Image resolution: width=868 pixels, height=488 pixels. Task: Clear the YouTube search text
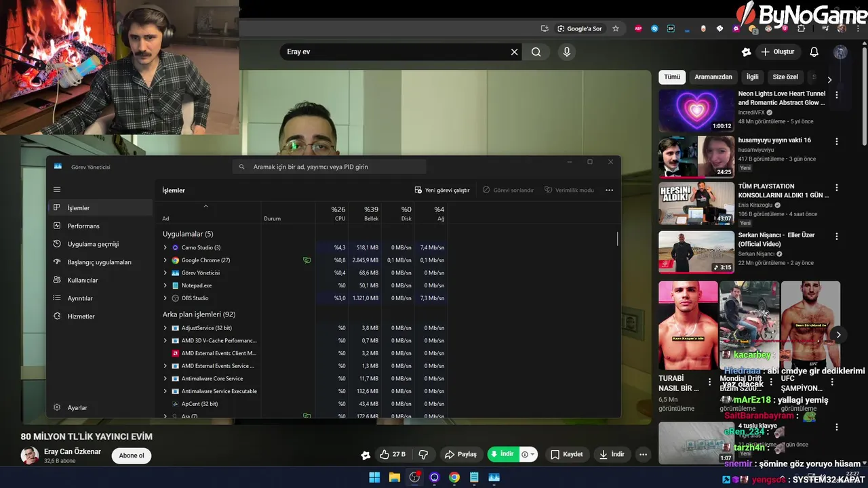point(514,52)
